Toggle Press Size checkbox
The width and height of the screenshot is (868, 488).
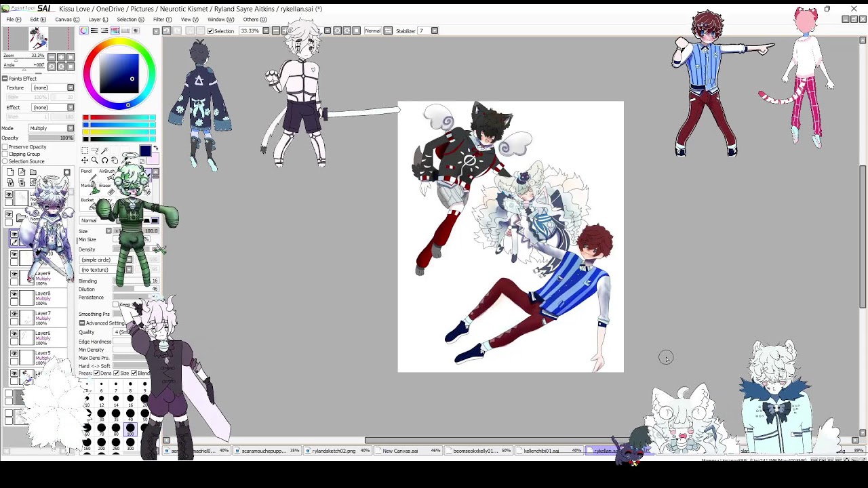(116, 373)
